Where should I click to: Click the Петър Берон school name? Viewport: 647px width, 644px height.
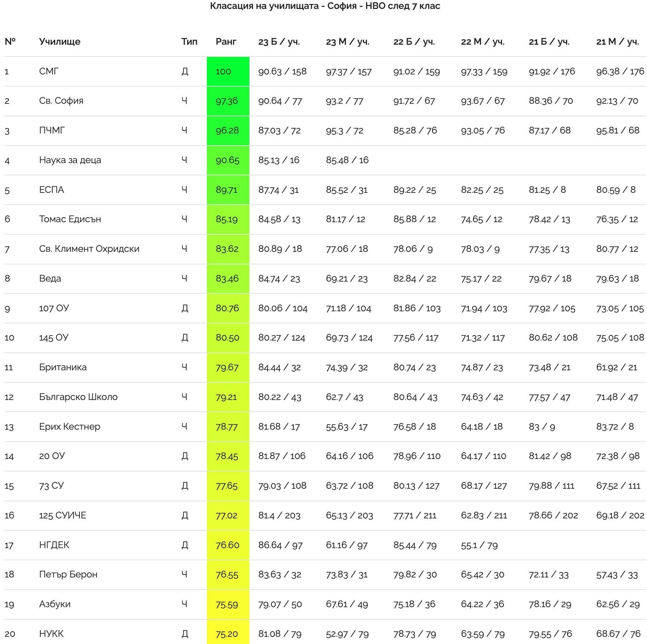(x=68, y=574)
